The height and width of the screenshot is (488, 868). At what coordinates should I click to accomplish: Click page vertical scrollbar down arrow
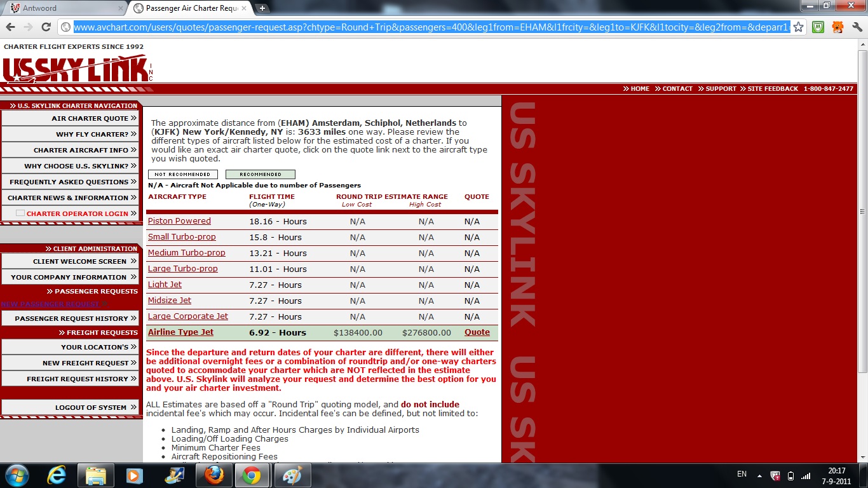click(x=862, y=458)
